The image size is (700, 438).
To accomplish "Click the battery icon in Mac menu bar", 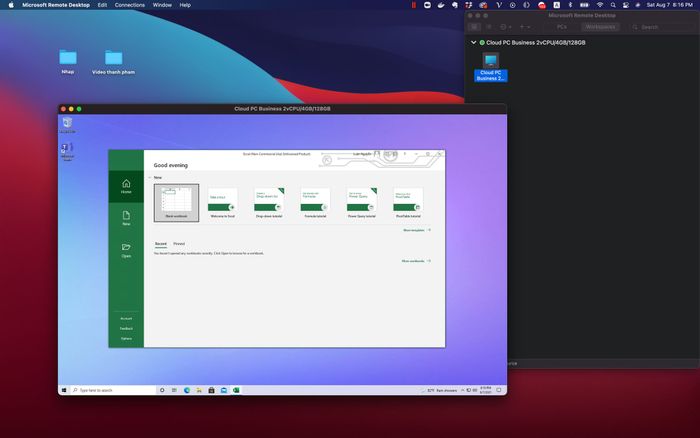I will [x=584, y=5].
